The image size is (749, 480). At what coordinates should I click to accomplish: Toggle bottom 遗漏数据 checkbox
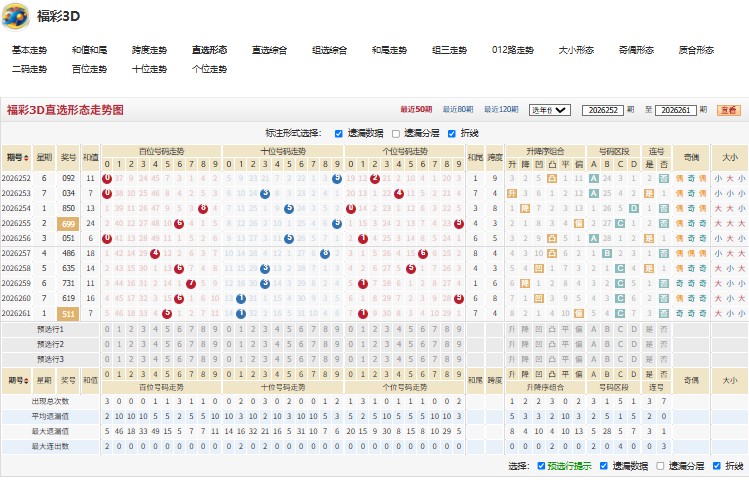604,466
